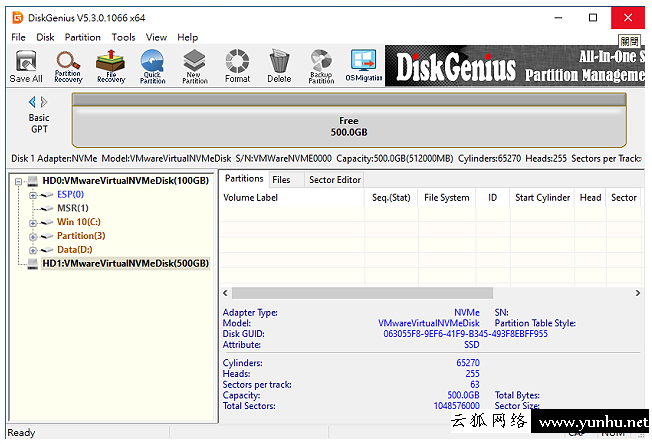Click the ESP(0) partition icon
This screenshot has height=444, width=652.
point(47,195)
